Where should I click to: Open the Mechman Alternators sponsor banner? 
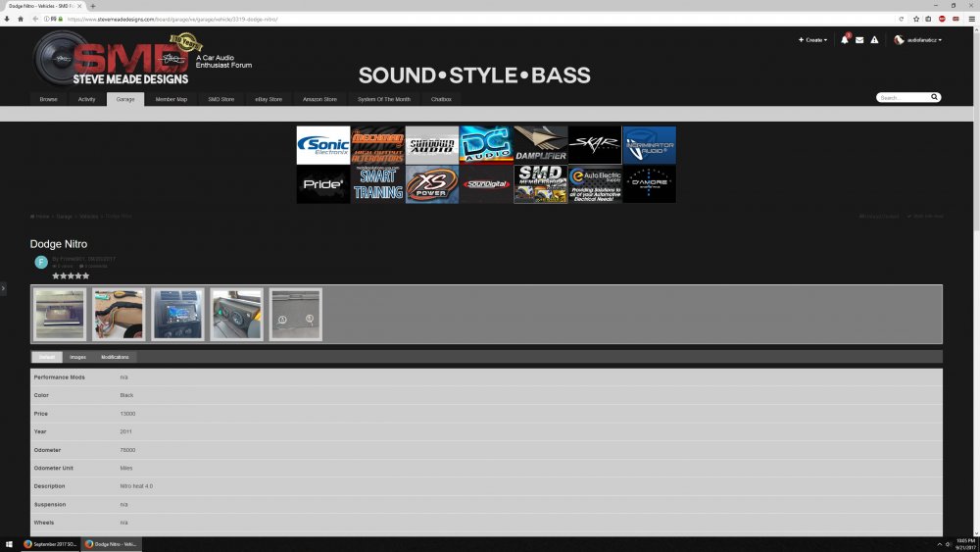pos(377,145)
